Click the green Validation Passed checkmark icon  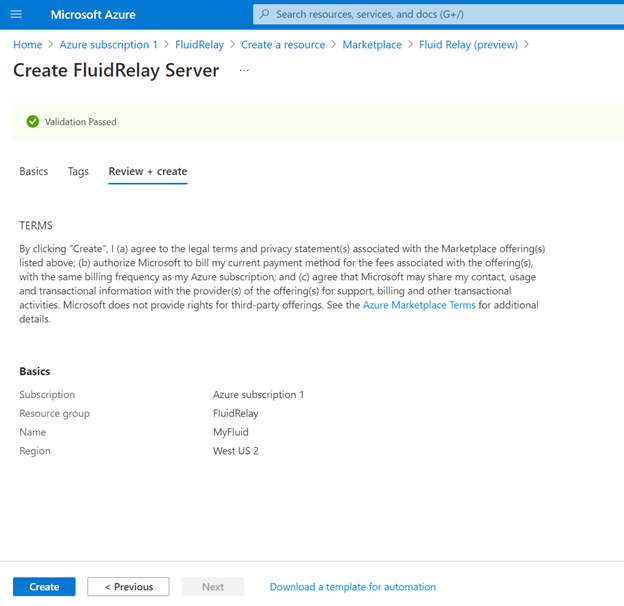(33, 121)
